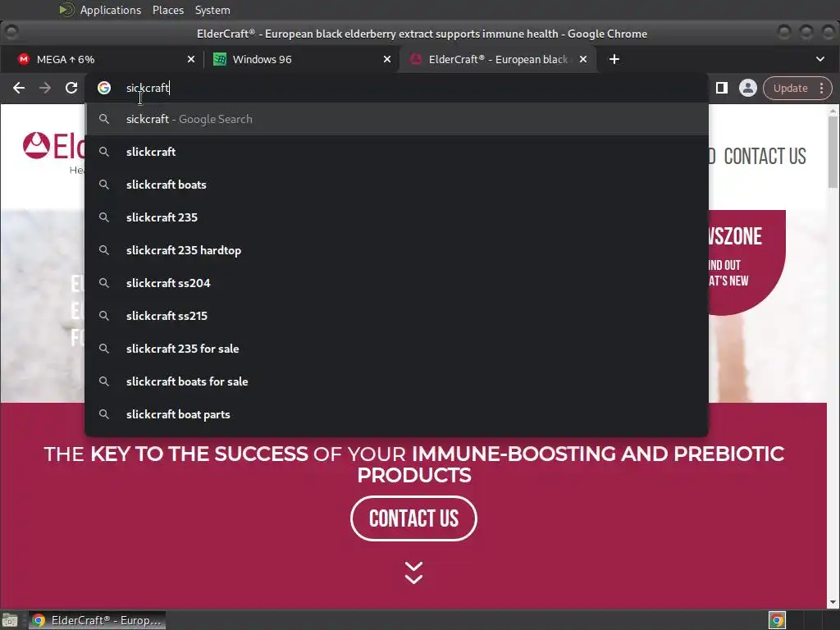
Task: Open the System menu
Action: click(x=212, y=10)
